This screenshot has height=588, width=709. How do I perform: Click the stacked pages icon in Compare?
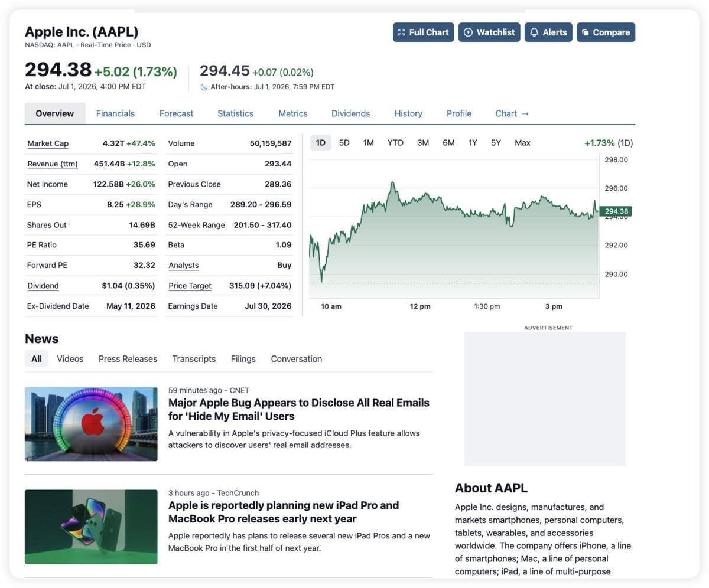(x=585, y=32)
